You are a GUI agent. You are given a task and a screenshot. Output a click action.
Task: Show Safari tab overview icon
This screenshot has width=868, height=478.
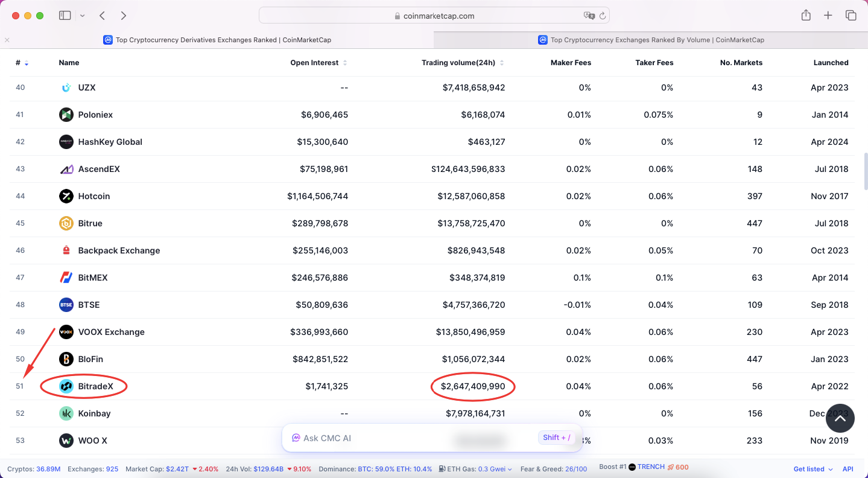pyautogui.click(x=851, y=16)
